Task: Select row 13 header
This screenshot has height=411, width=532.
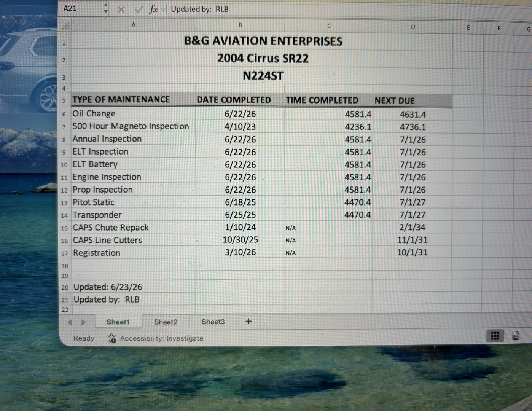Action: [x=64, y=203]
